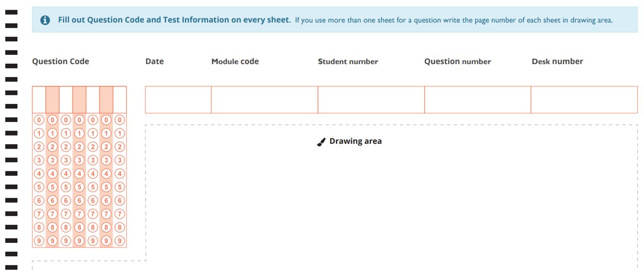
Task: Mark bubble 9 in the last Question Code column
Action: point(120,240)
